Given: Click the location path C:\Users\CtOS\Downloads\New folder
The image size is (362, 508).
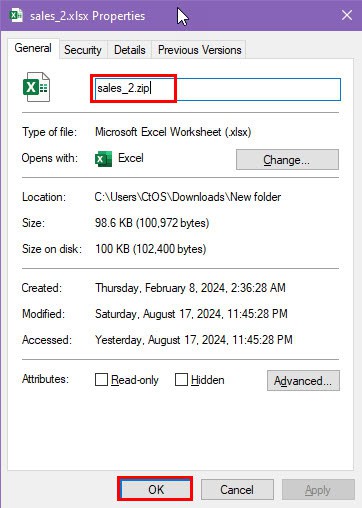Looking at the screenshot, I should pos(188,197).
